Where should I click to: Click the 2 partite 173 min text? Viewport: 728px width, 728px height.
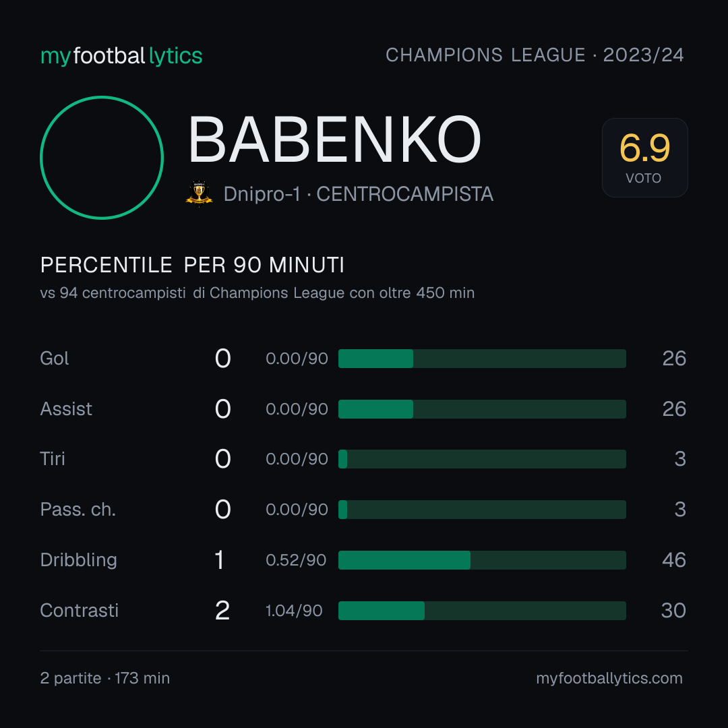(x=105, y=678)
